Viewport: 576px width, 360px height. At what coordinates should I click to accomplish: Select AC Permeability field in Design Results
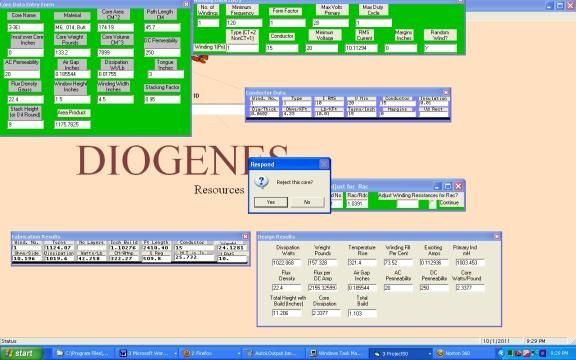click(x=398, y=288)
